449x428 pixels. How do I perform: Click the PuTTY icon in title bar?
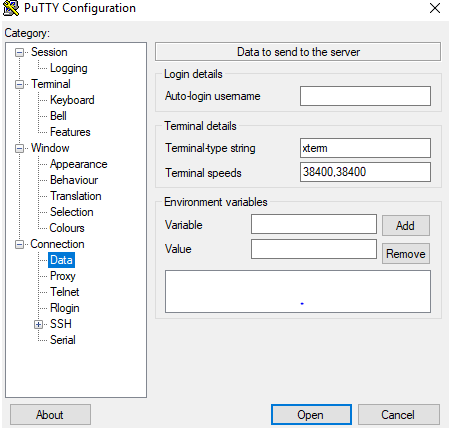[x=11, y=8]
